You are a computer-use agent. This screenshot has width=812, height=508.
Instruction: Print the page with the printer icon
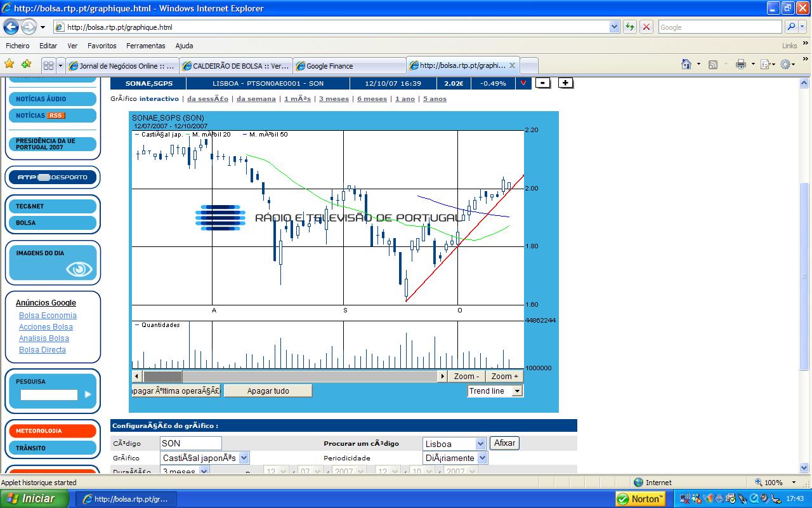pos(740,64)
